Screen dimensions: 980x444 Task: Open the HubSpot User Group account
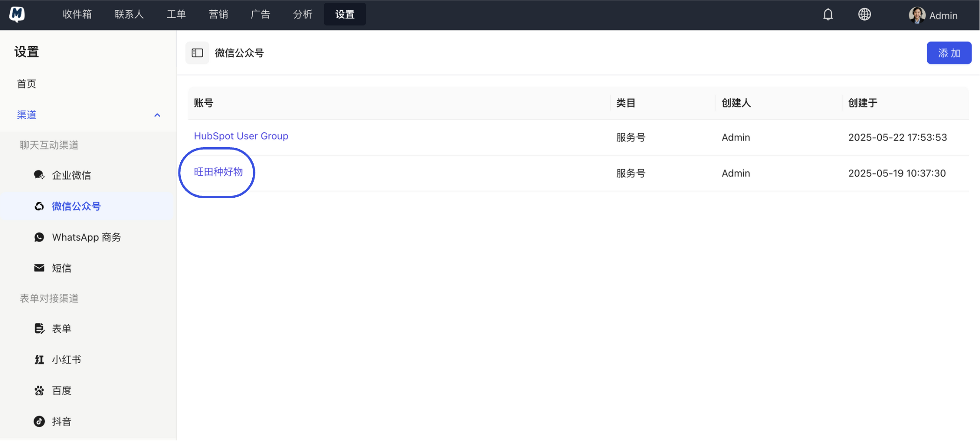click(241, 136)
